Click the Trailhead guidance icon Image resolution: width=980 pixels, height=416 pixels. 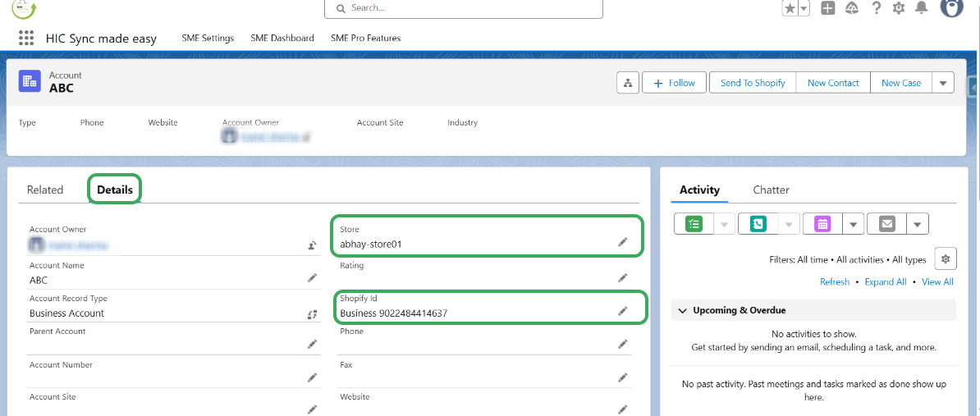click(851, 8)
